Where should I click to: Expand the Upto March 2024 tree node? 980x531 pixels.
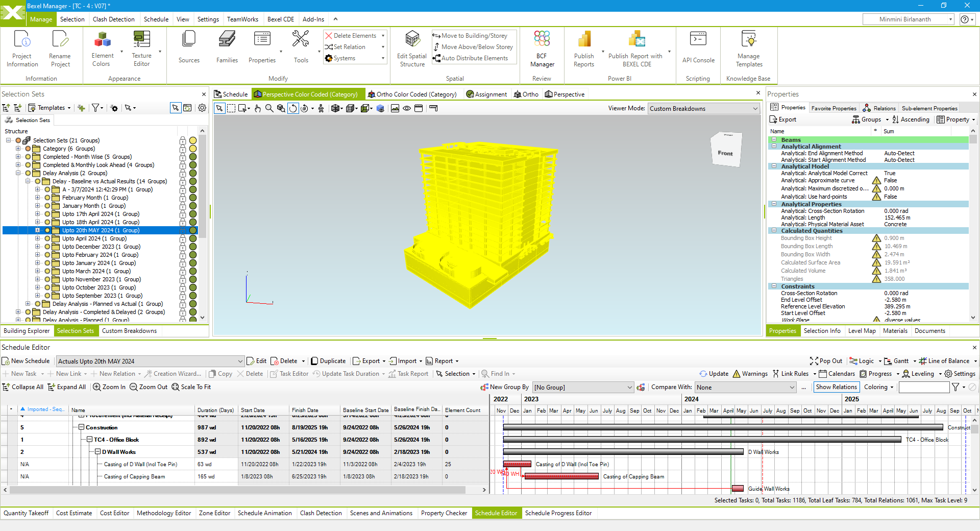point(37,271)
